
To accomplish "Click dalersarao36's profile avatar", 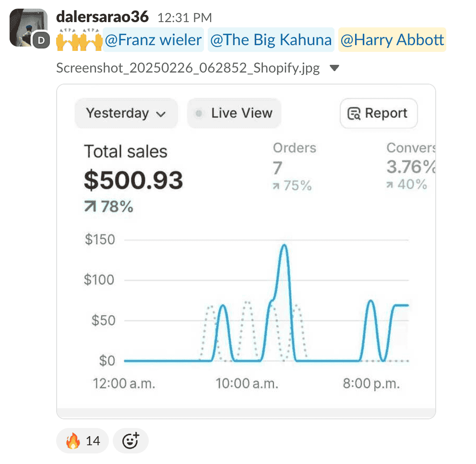I will point(28,28).
